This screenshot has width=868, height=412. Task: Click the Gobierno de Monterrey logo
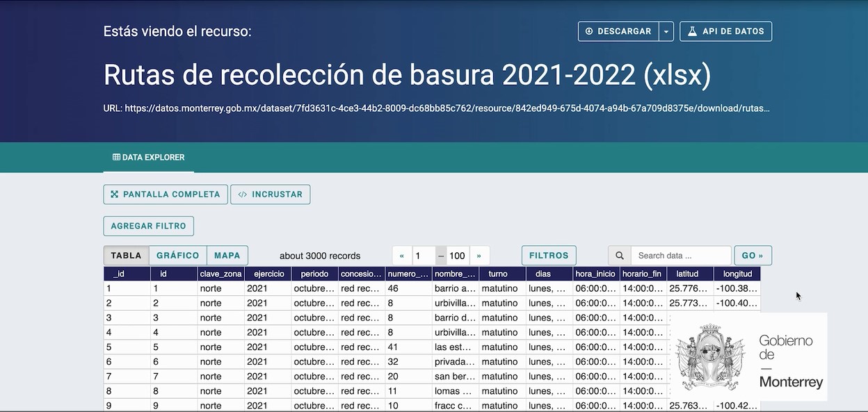click(748, 356)
